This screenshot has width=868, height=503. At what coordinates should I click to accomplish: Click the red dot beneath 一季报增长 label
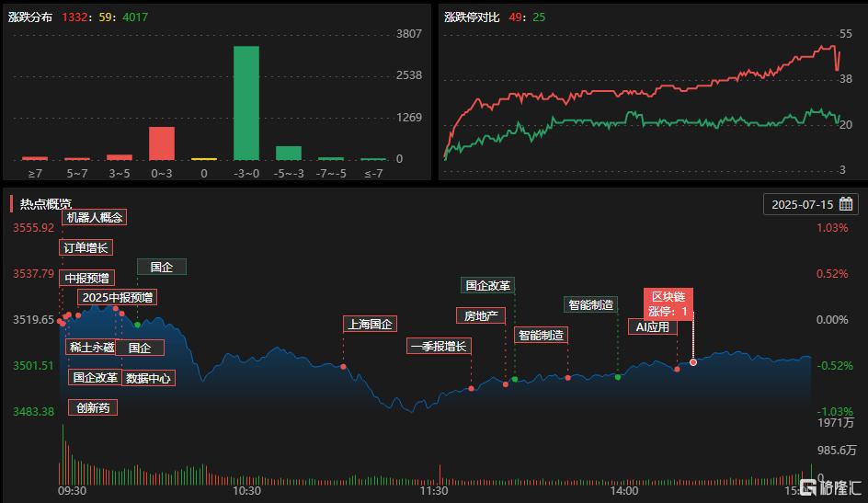pyautogui.click(x=471, y=389)
